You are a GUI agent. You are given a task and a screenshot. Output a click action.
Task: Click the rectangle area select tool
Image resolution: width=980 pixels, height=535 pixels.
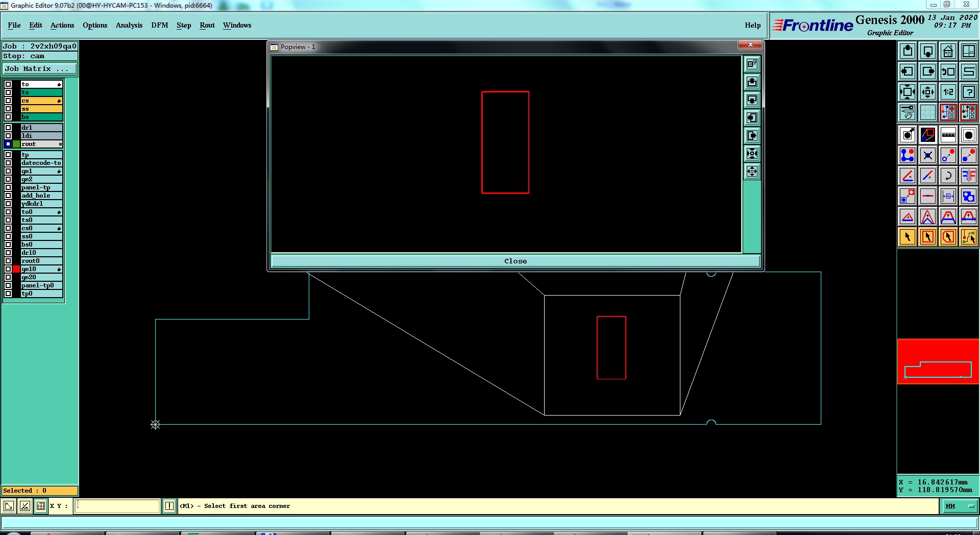[x=928, y=237]
